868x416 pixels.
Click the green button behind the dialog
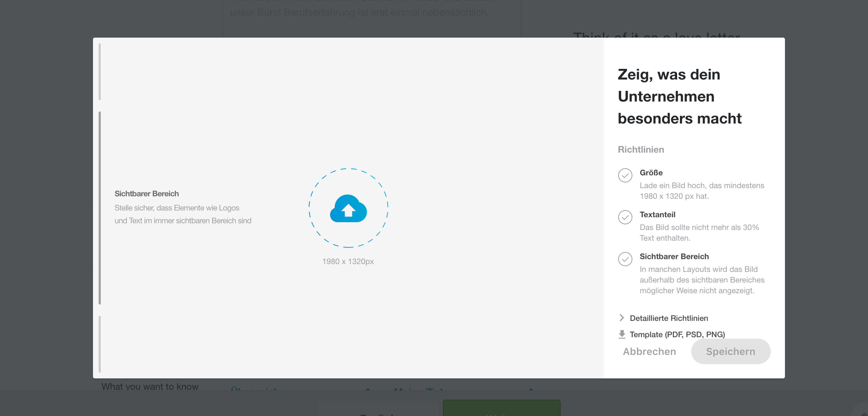(501, 408)
